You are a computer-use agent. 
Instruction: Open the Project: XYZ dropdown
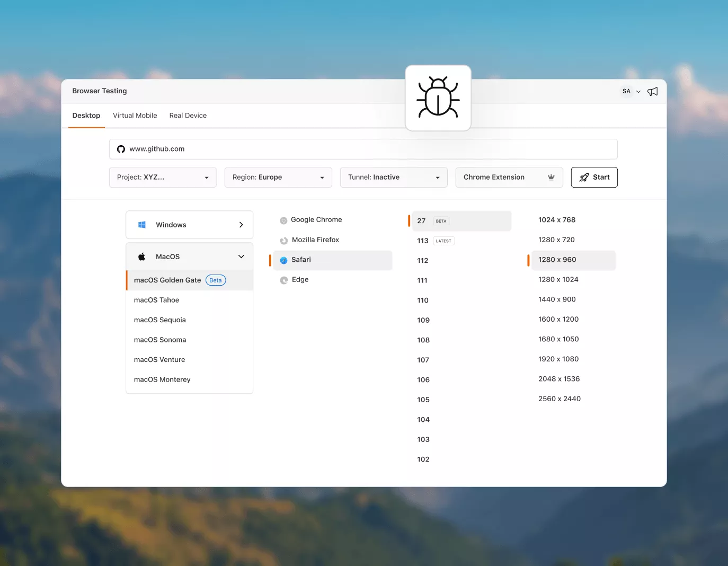click(163, 178)
